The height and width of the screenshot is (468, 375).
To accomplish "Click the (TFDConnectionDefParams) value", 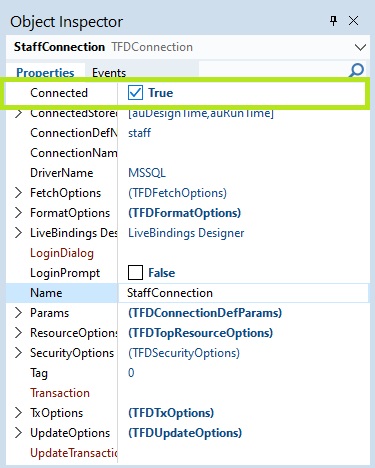I will pos(205,313).
